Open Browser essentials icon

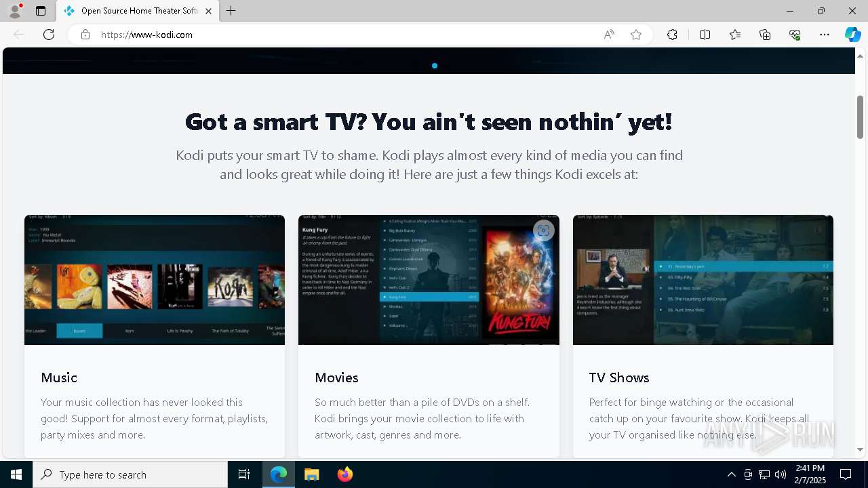point(795,35)
